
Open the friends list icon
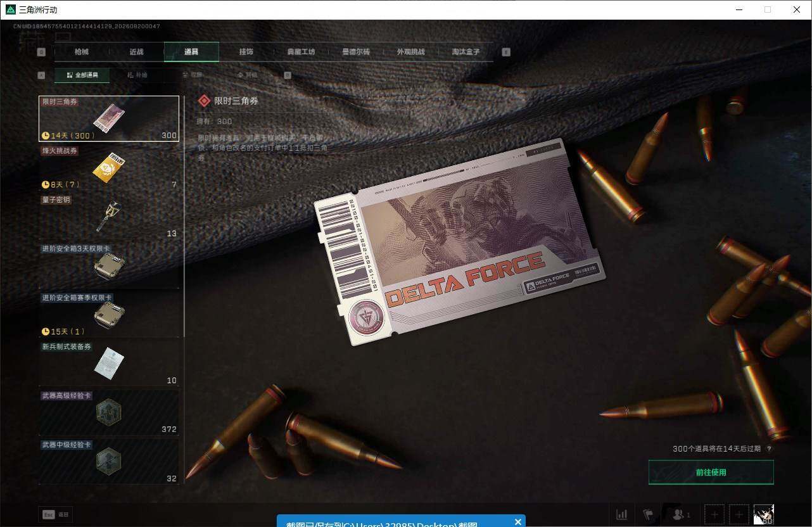681,514
